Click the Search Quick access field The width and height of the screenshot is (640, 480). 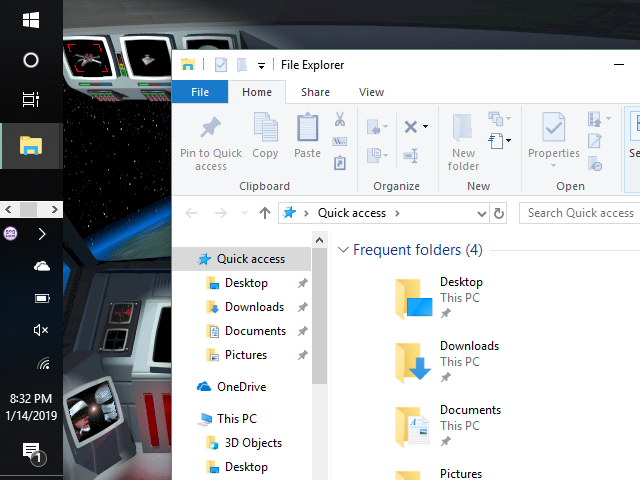[580, 213]
